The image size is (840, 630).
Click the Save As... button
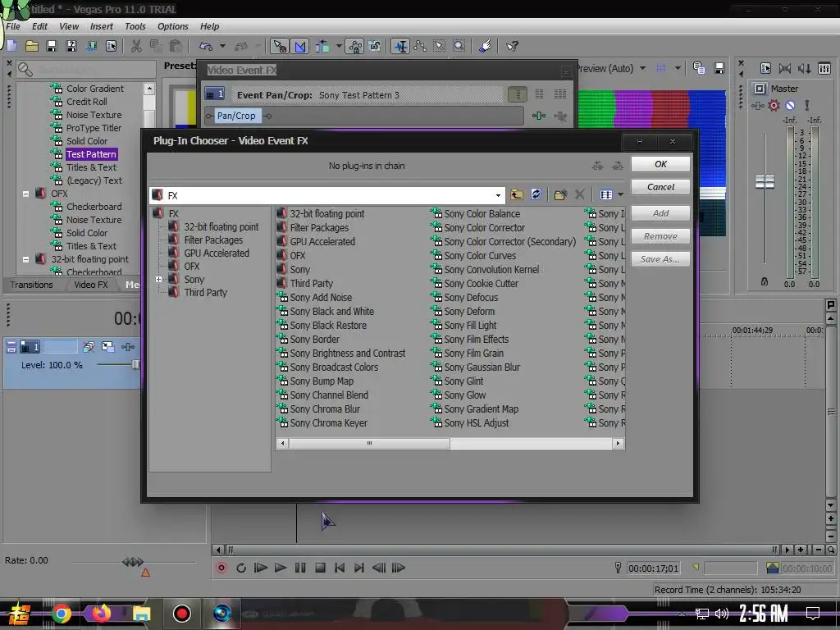(660, 259)
